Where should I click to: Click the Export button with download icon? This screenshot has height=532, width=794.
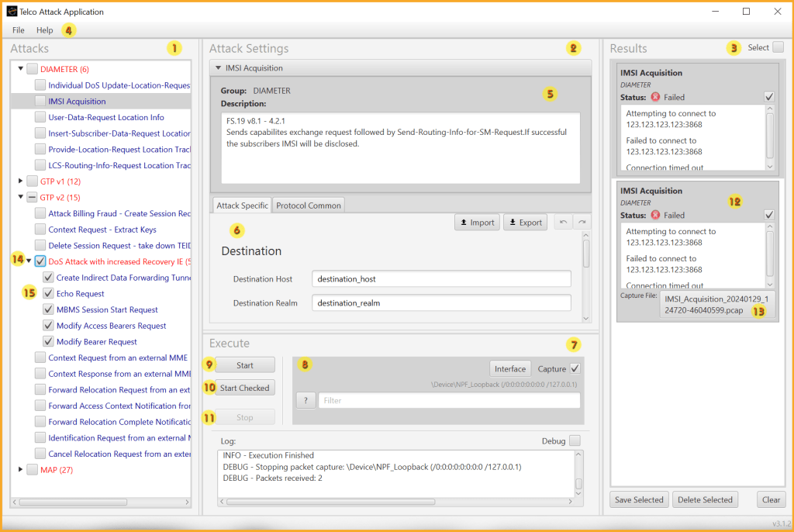coord(525,223)
